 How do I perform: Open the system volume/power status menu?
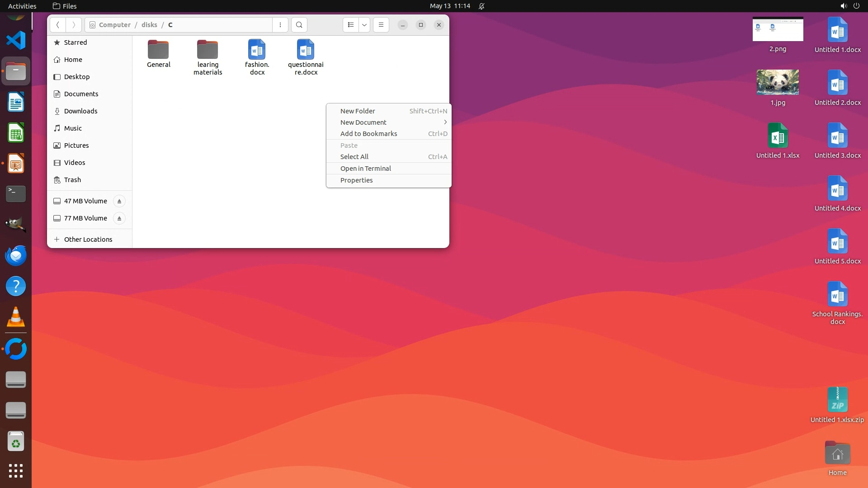849,6
